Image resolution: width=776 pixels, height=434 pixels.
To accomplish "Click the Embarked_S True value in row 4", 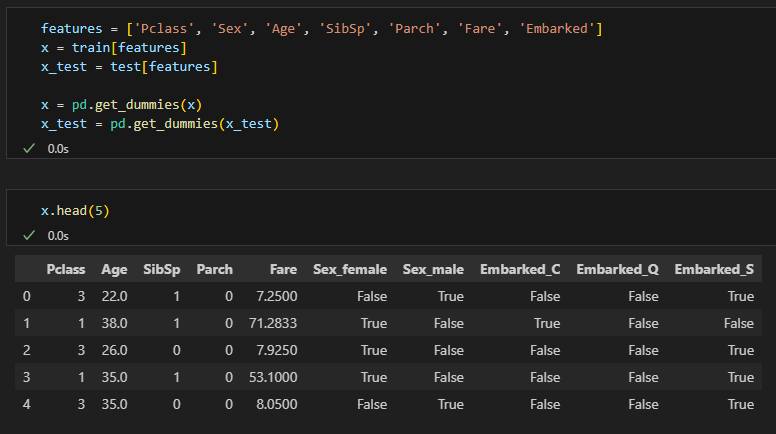I will (741, 404).
